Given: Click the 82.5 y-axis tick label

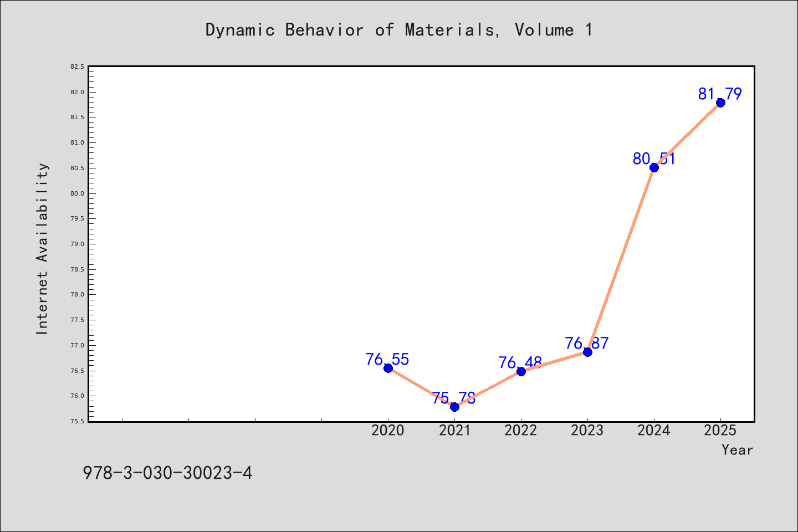Looking at the screenshot, I should (x=78, y=66).
